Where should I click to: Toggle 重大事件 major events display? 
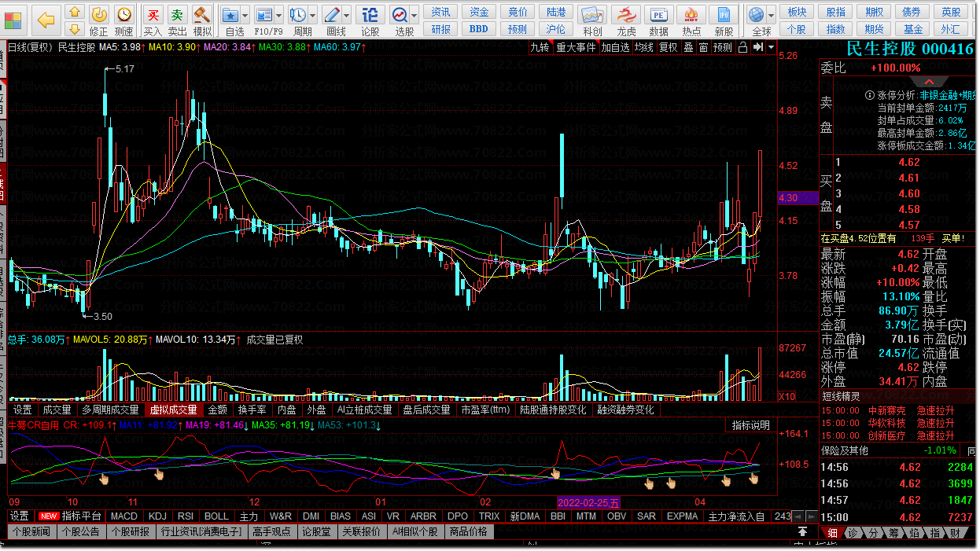pyautogui.click(x=576, y=47)
